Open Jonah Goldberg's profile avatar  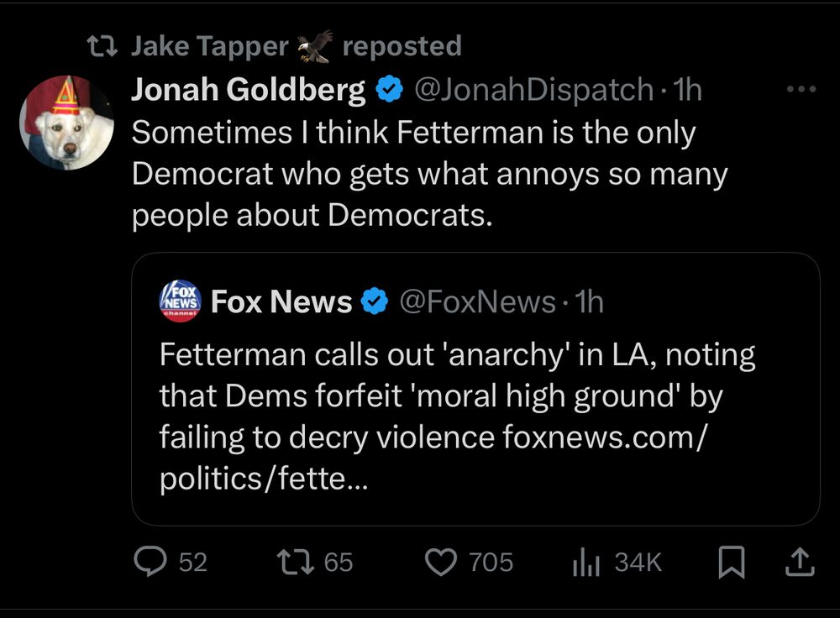[64, 121]
